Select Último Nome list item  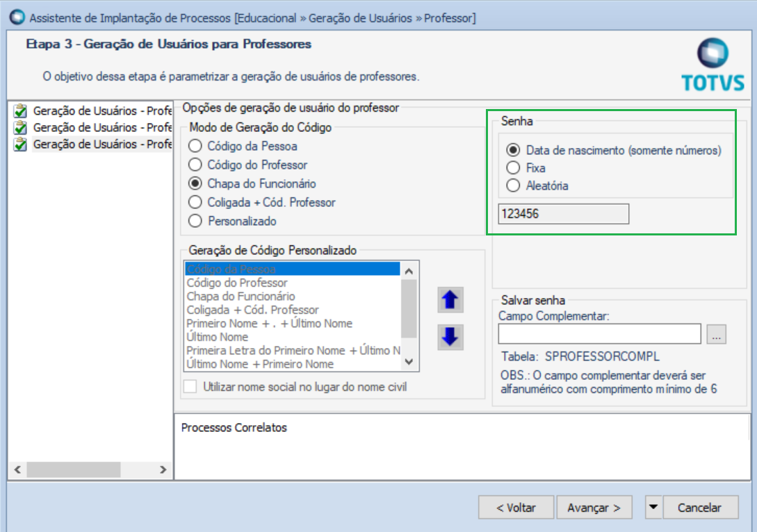point(293,337)
